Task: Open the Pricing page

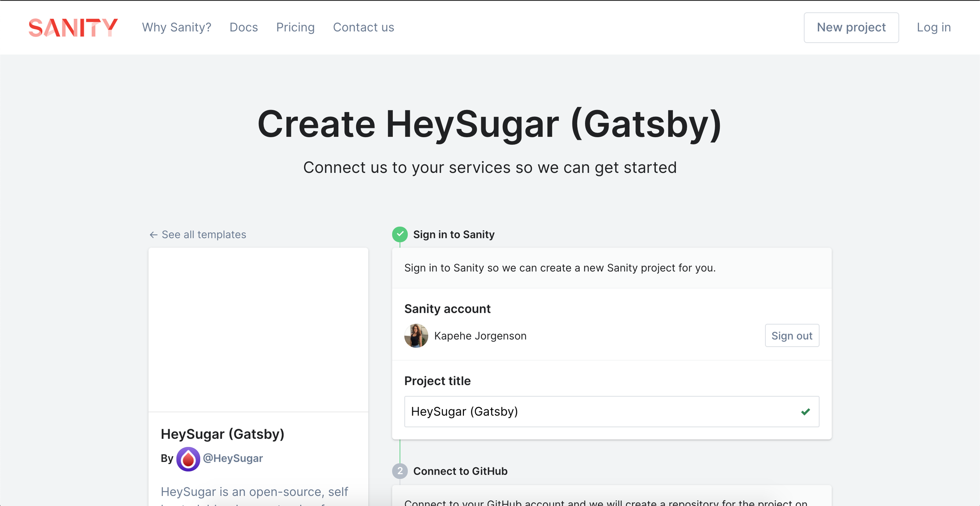Action: [x=295, y=27]
